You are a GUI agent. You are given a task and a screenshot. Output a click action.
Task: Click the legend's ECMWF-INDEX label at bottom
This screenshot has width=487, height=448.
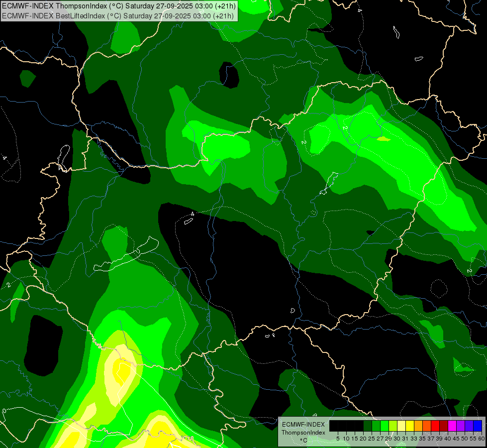303,425
